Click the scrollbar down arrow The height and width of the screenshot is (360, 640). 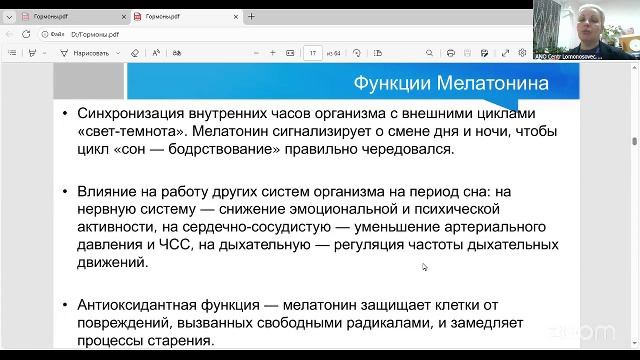coord(634,344)
